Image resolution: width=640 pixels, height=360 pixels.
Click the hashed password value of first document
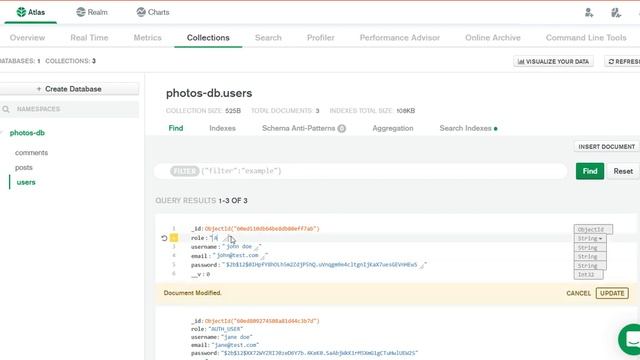pyautogui.click(x=322, y=265)
